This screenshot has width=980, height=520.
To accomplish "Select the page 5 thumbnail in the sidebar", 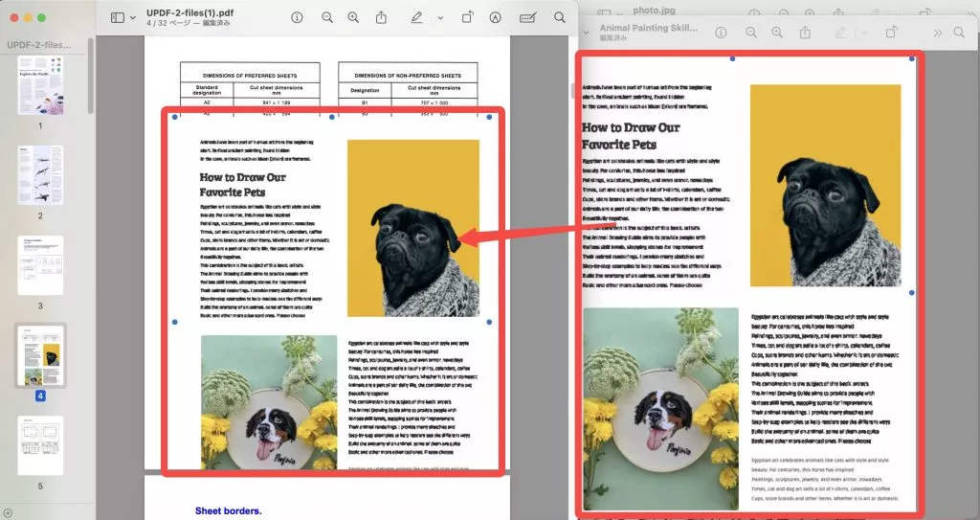I will coord(40,445).
